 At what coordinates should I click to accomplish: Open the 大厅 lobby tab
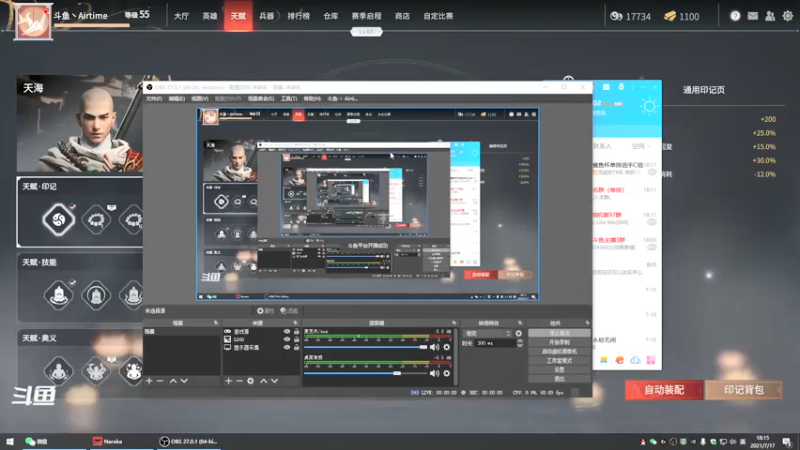181,16
